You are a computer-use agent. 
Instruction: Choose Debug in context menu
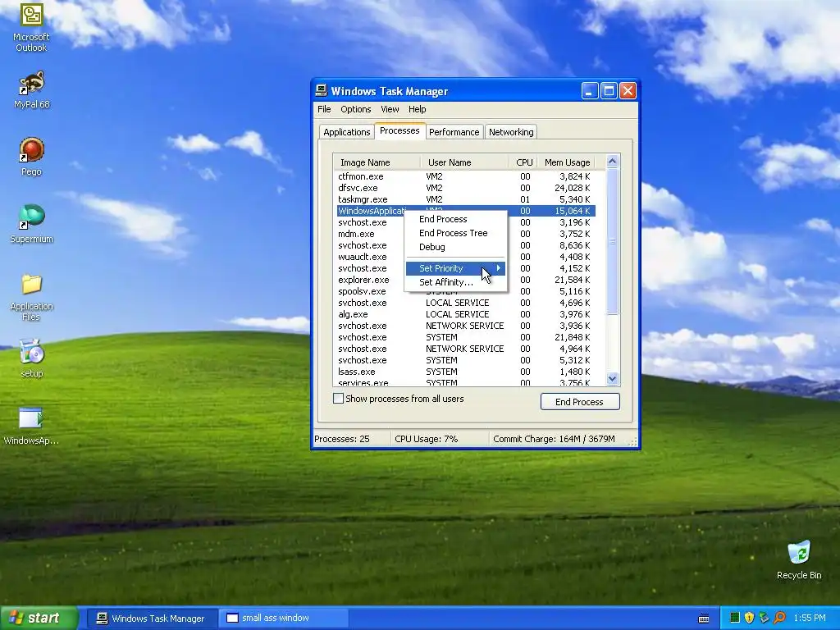pos(454,247)
